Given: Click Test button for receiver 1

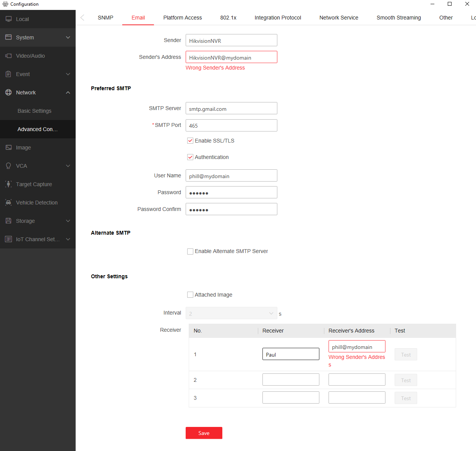Looking at the screenshot, I should point(406,355).
